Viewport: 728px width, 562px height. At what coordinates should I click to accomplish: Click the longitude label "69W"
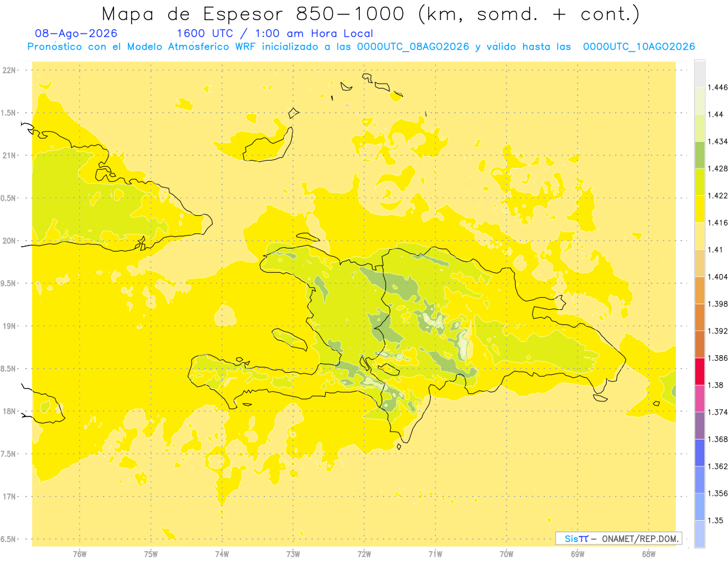pyautogui.click(x=578, y=554)
